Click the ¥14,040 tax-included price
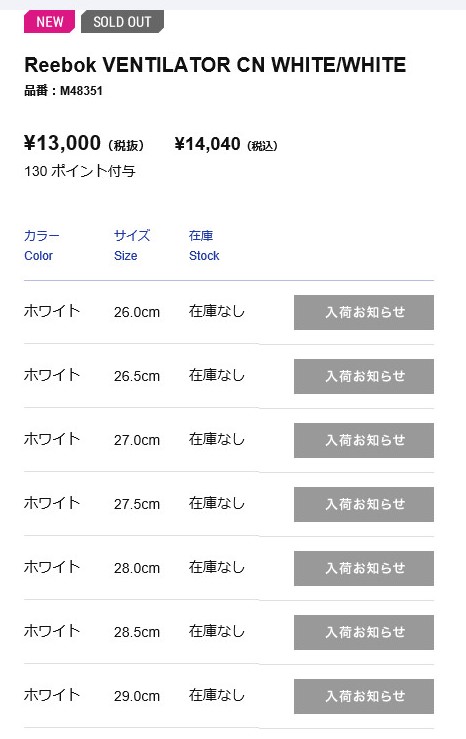This screenshot has width=466, height=739. coord(226,144)
